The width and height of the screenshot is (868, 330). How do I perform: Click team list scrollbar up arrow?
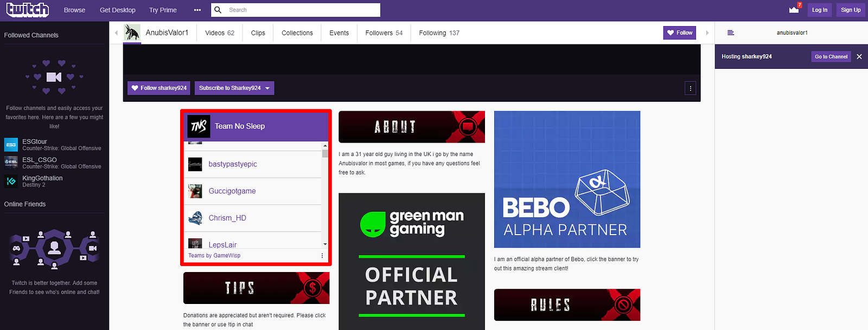click(x=325, y=146)
